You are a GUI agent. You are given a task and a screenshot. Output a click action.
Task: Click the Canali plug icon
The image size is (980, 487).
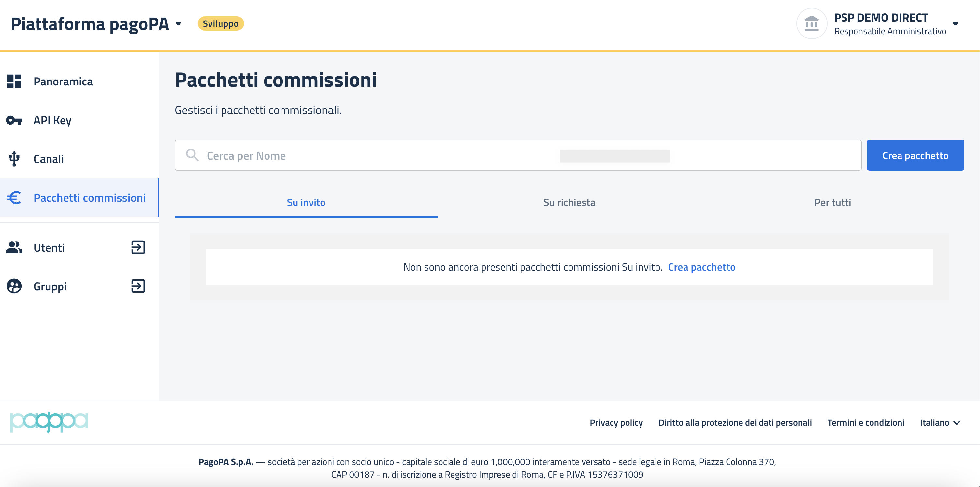click(x=14, y=159)
